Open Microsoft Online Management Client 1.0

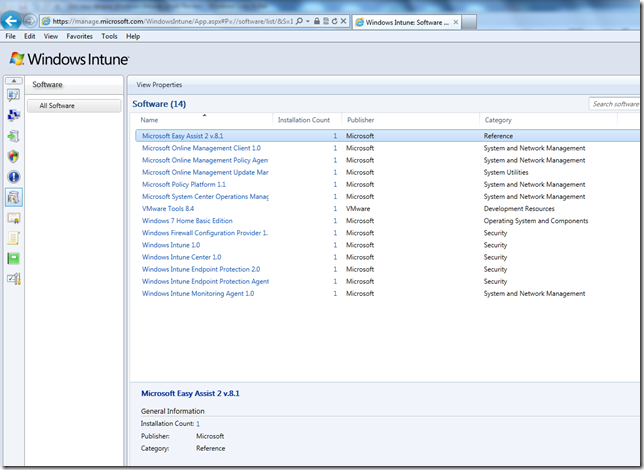pyautogui.click(x=201, y=148)
